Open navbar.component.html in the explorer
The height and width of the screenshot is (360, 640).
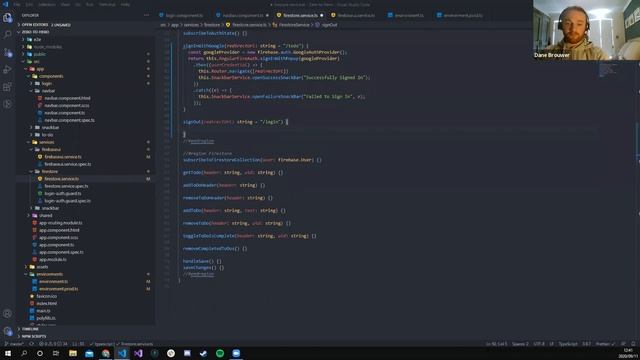[x=67, y=98]
